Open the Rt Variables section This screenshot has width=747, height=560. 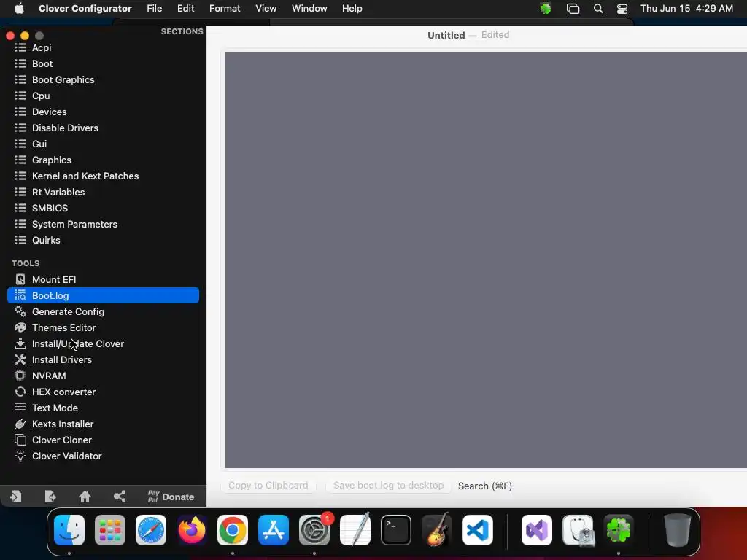103,192
